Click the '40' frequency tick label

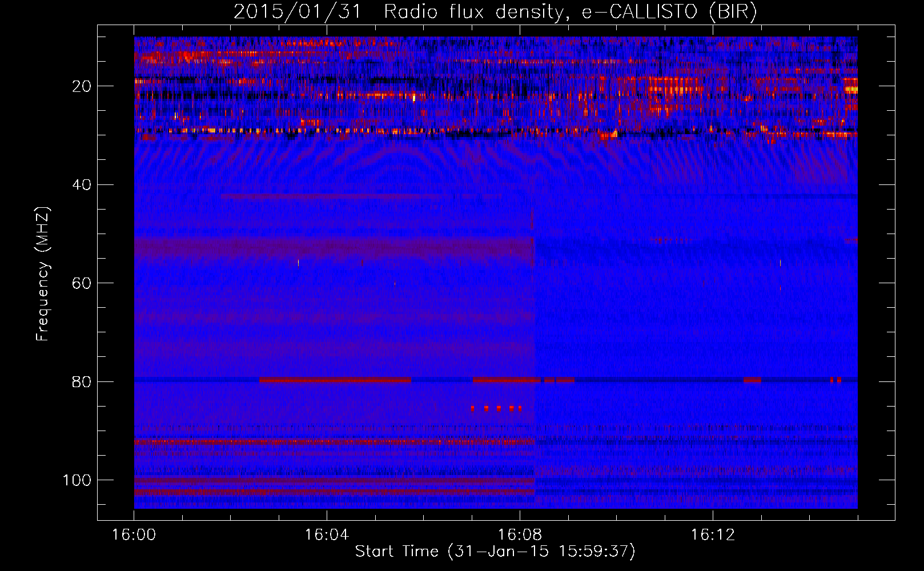click(82, 185)
